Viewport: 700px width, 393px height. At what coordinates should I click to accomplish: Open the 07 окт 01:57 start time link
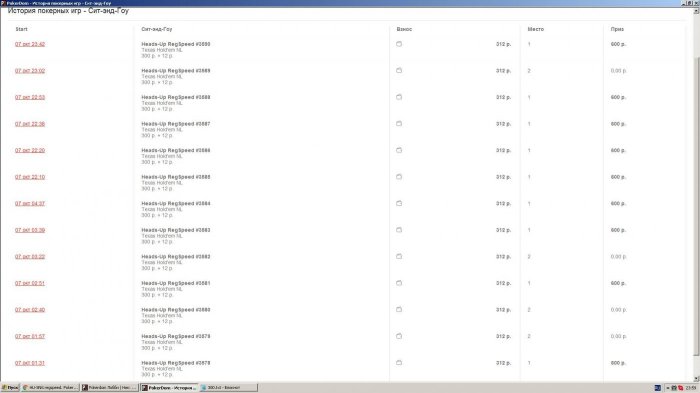pyautogui.click(x=30, y=336)
